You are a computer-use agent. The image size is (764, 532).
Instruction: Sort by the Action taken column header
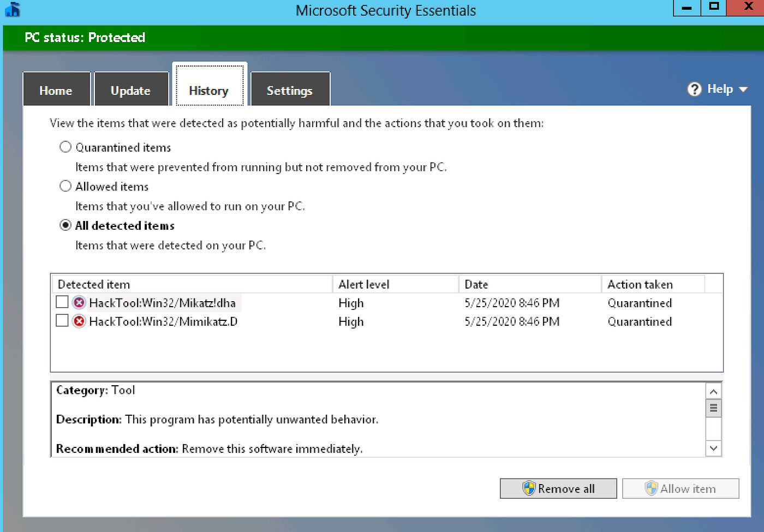(653, 284)
